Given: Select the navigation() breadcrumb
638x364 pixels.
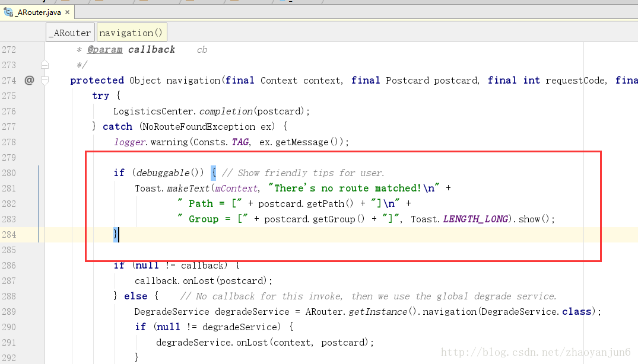Looking at the screenshot, I should click(x=131, y=33).
